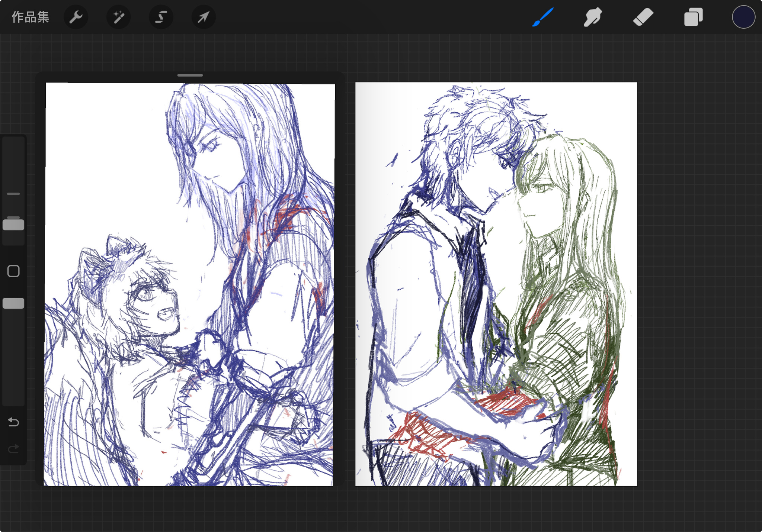Click the upper track of brush size slider
The height and width of the screenshot is (532, 762).
tap(13, 167)
